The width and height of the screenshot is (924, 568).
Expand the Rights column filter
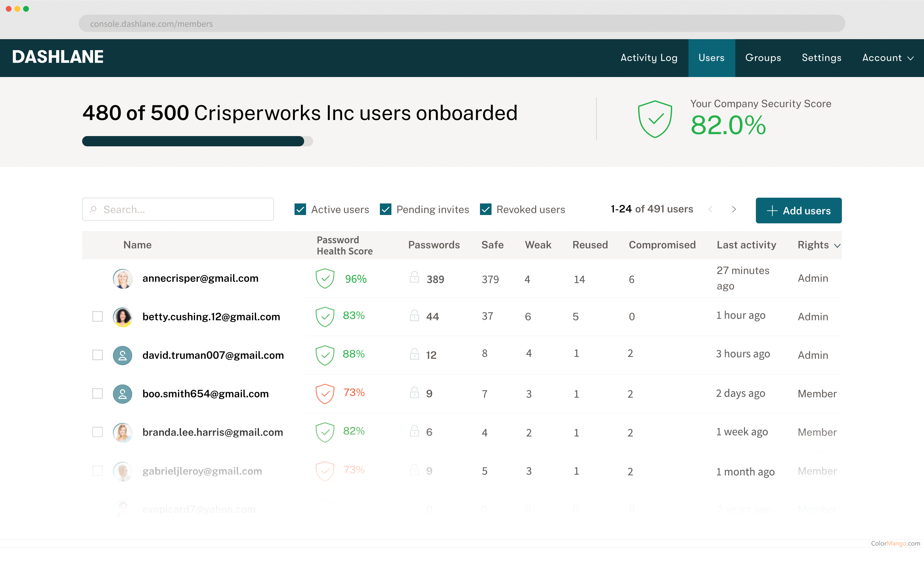click(x=837, y=246)
